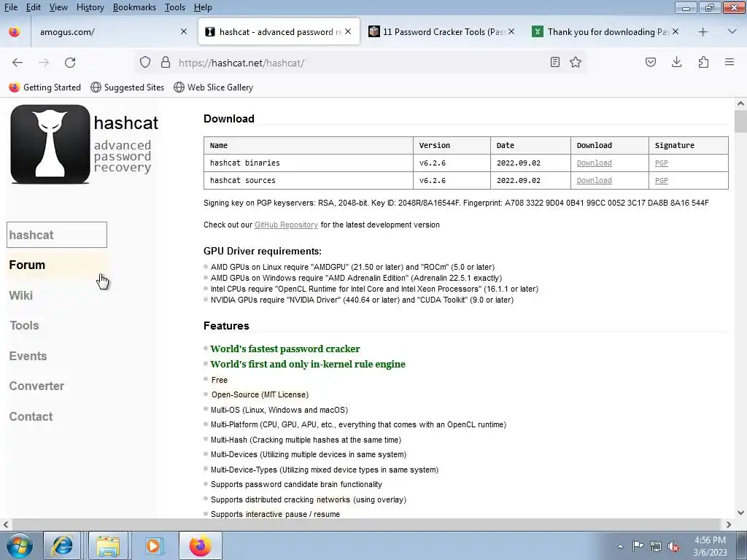This screenshot has height=560, width=747.
Task: Open the Edit menu
Action: pyautogui.click(x=34, y=7)
